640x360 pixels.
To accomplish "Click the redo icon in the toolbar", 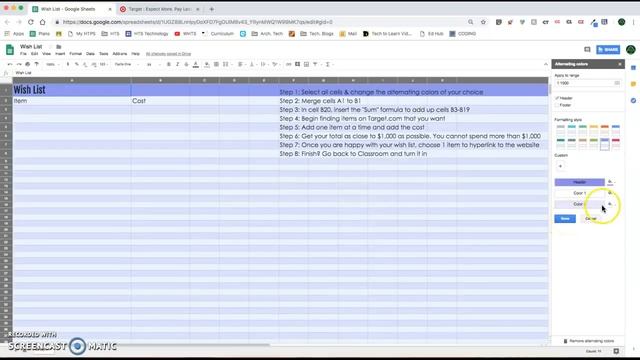I will [x=19, y=64].
